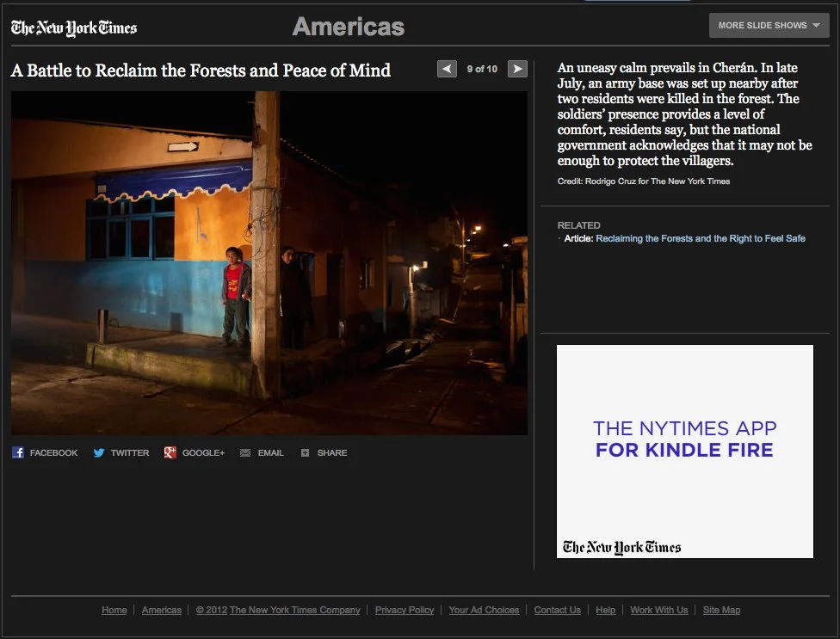Image resolution: width=840 pixels, height=639 pixels.
Task: Open the Privacy Policy page
Action: click(x=404, y=610)
